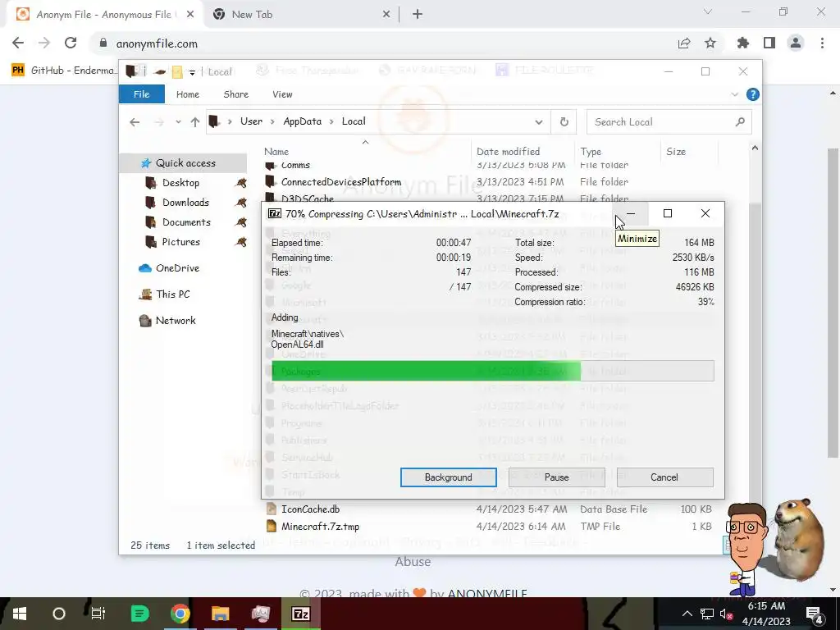The image size is (840, 630).
Task: Open a new Chrome tab
Action: click(x=418, y=15)
